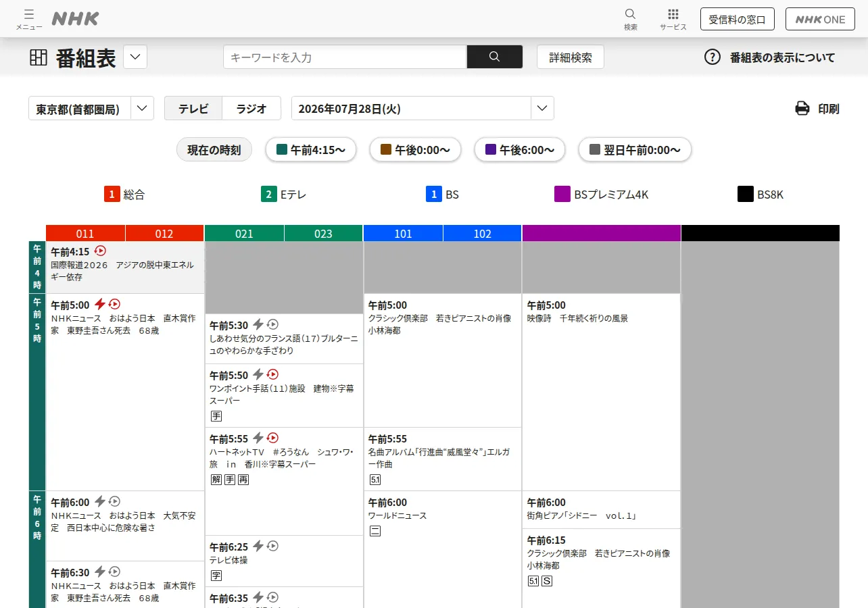
Task: Open the 東京都(首都圏局) region selector
Action: coord(91,108)
